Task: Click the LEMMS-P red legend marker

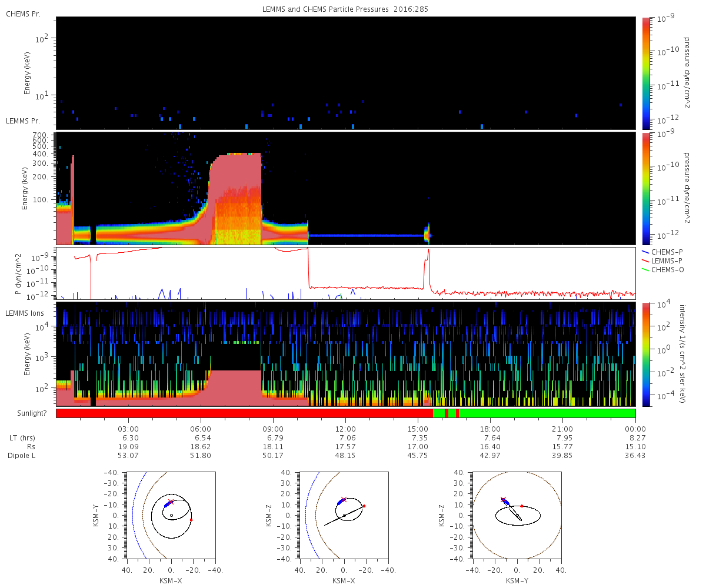Action: [x=645, y=260]
